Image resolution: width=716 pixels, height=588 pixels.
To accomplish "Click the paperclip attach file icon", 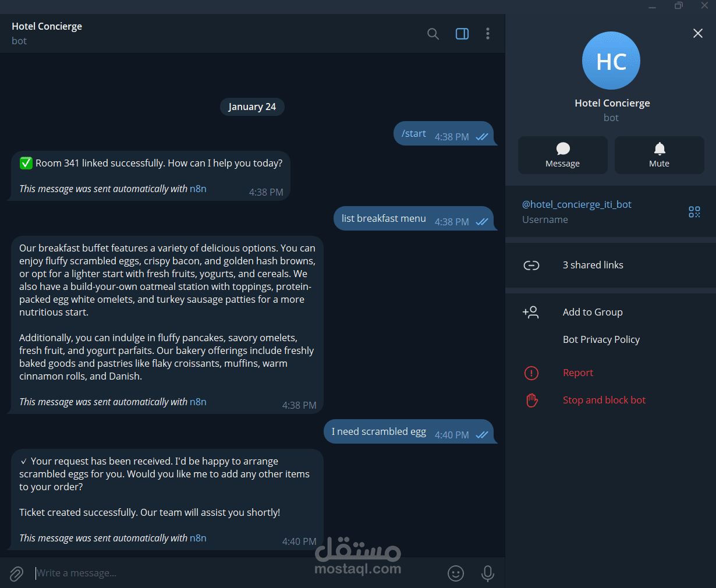I will click(16, 574).
